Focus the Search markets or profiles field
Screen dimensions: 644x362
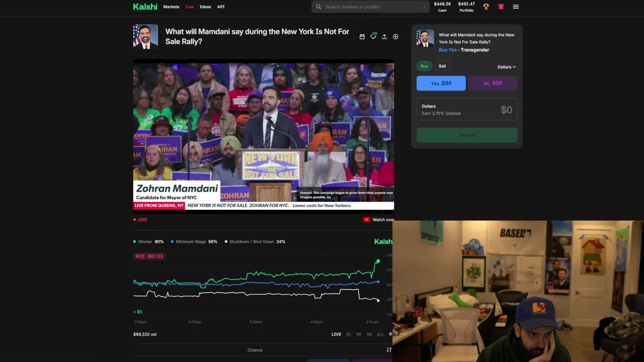[370, 7]
